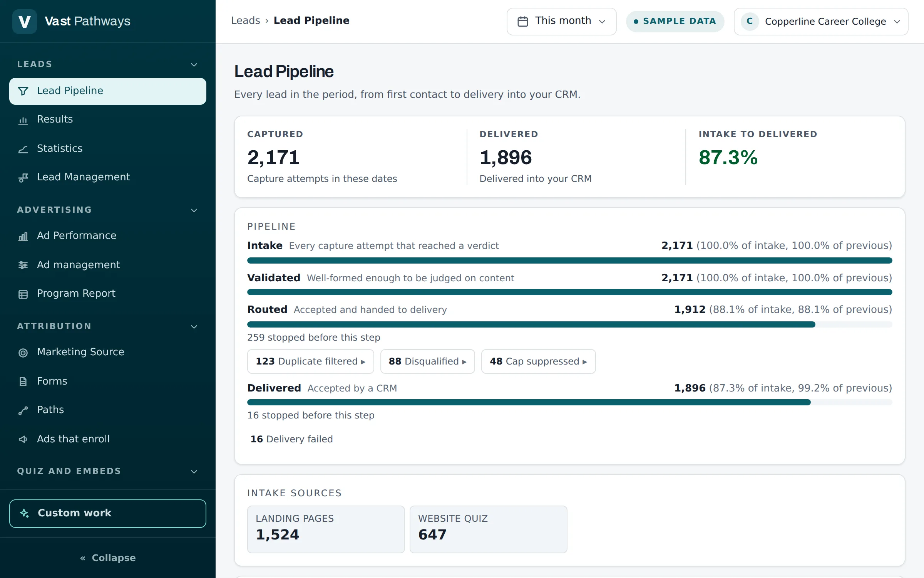Image resolution: width=924 pixels, height=578 pixels.
Task: Go to Results page
Action: (108, 119)
